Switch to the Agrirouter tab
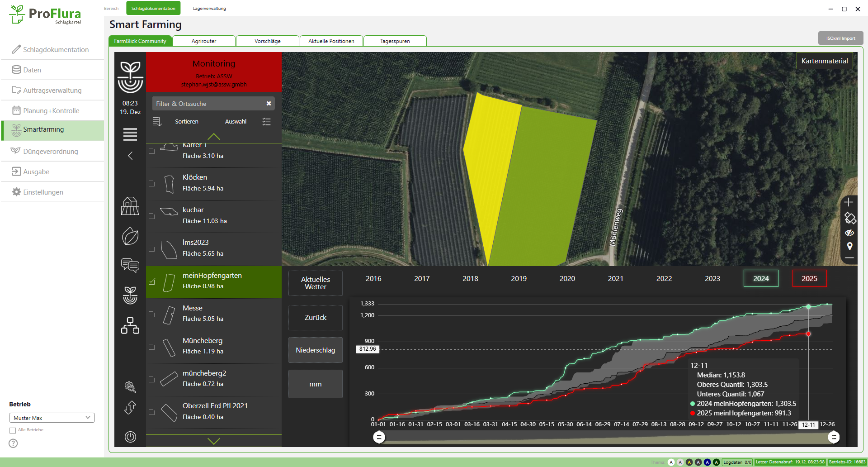Viewport: 868px width, 467px height. pos(204,41)
